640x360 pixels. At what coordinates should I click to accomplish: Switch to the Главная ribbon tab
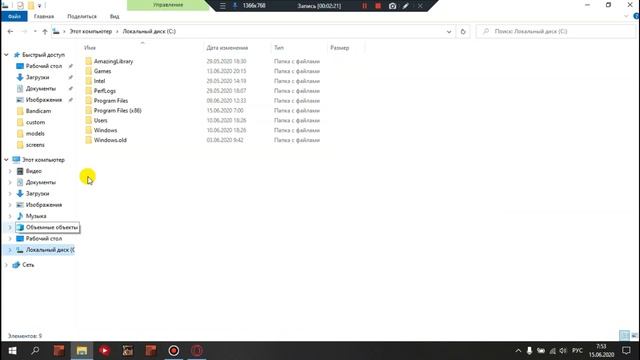tap(44, 16)
